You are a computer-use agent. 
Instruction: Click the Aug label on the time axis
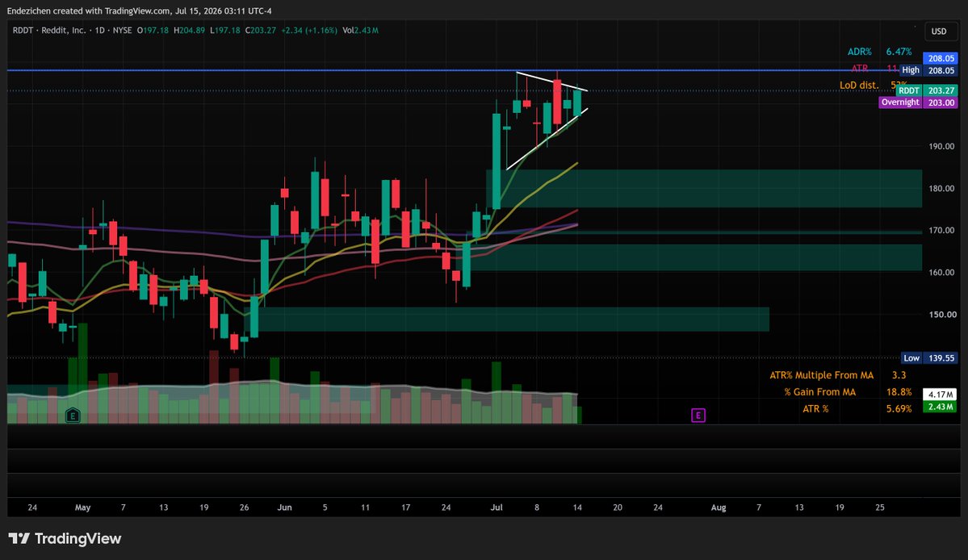(x=718, y=508)
